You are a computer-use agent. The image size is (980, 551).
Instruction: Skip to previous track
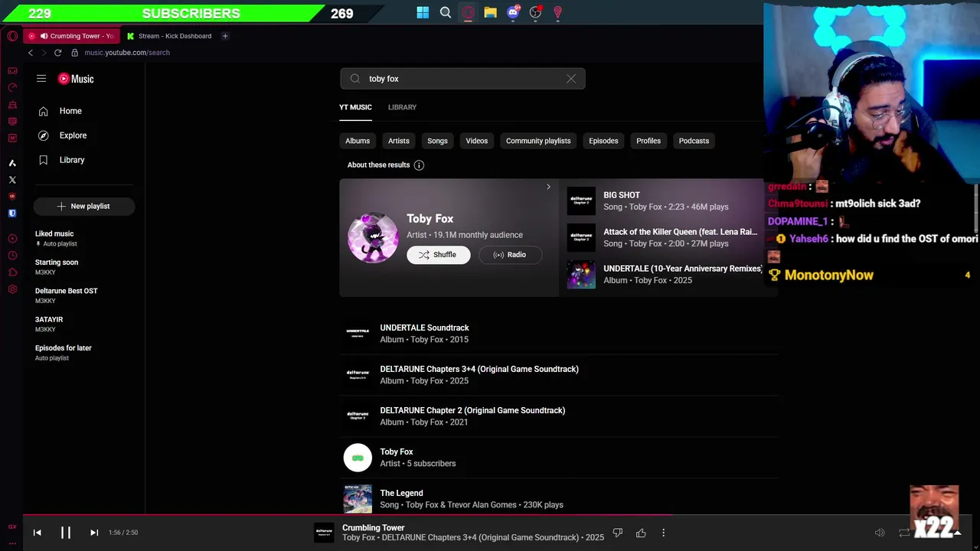(x=37, y=533)
